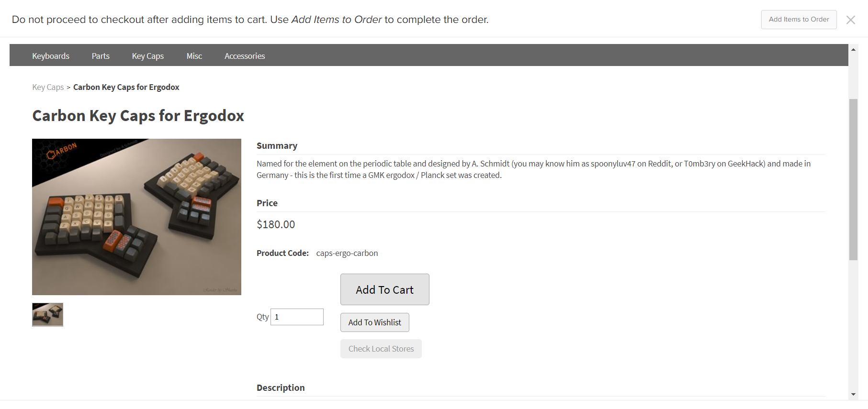Open the Parts menu

[x=101, y=56]
